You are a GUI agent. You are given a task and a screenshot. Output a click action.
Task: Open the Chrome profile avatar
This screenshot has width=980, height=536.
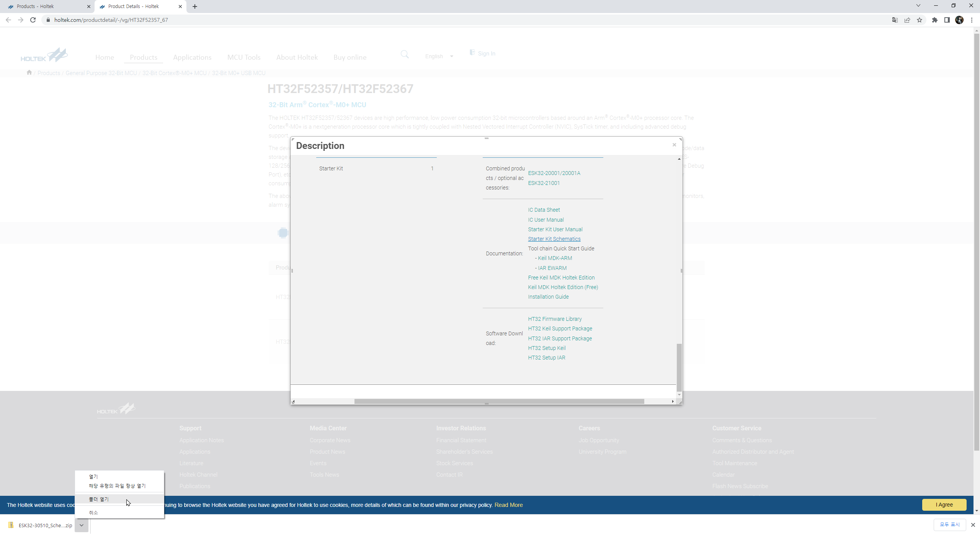point(959,20)
